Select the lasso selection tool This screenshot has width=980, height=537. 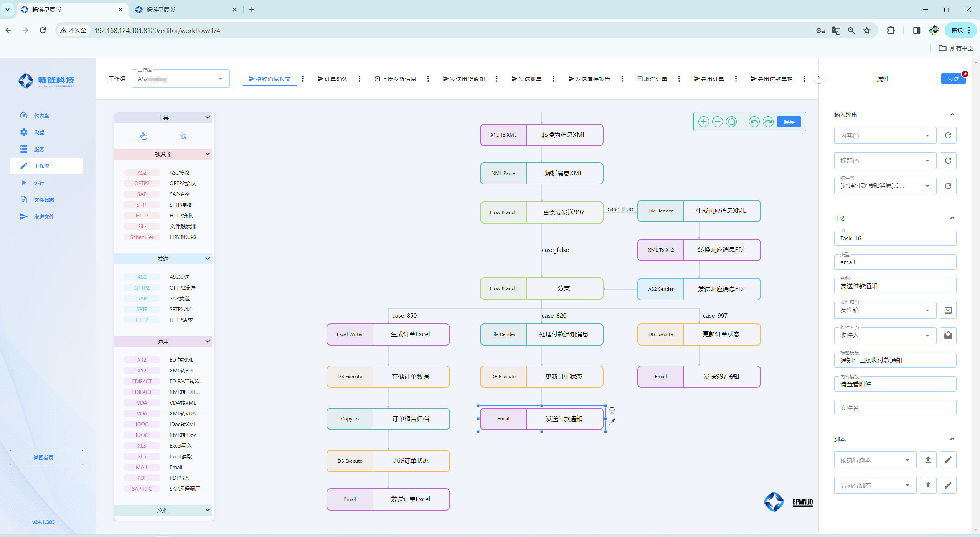click(183, 136)
